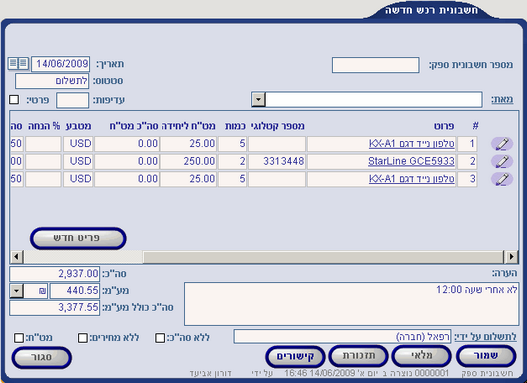
Task: Open the StarLine GCE5933 item link
Action: coord(411,161)
